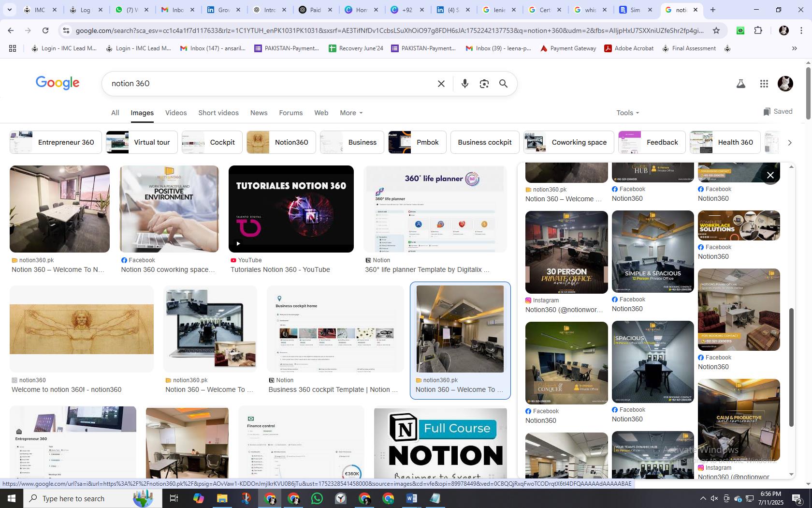Select the Pmbok suggestion chip
The image size is (812, 508).
417,142
